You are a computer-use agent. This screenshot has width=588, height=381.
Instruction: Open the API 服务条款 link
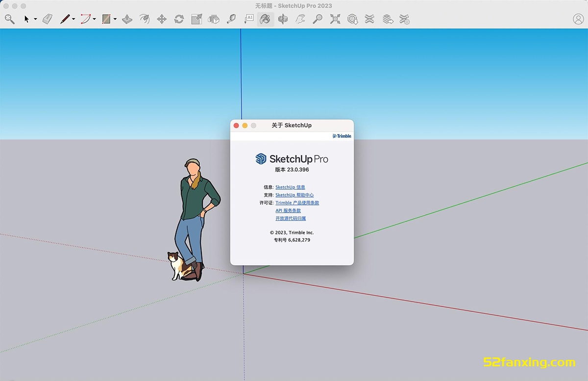pos(288,211)
